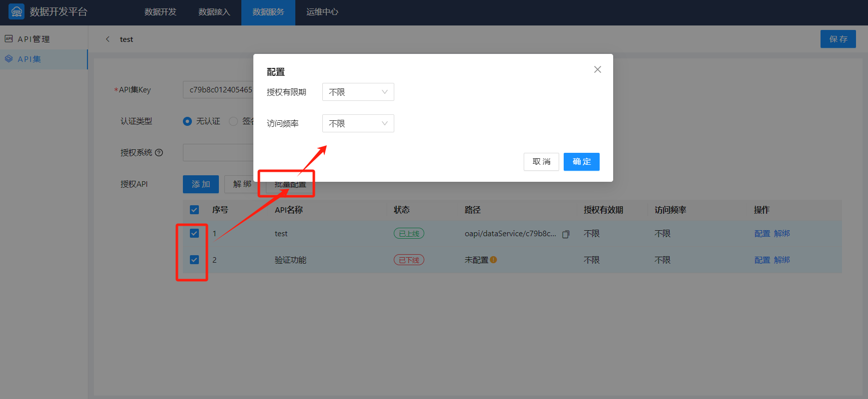The image size is (868, 399).
Task: Select the 无认证 radio button
Action: (187, 121)
